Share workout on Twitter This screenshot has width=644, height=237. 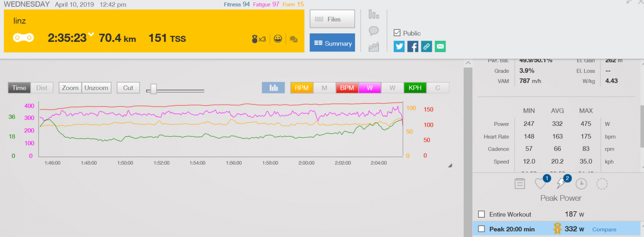(399, 47)
